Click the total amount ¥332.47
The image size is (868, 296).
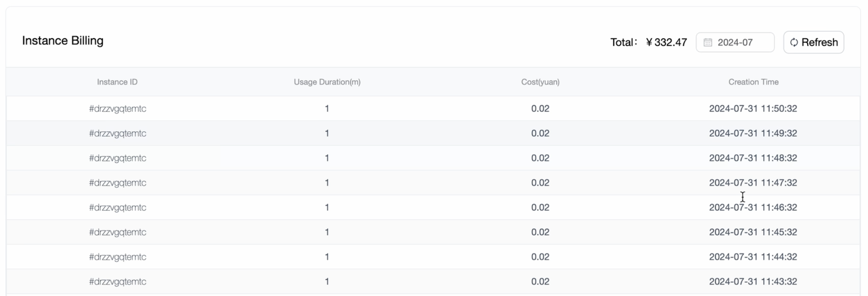(666, 42)
